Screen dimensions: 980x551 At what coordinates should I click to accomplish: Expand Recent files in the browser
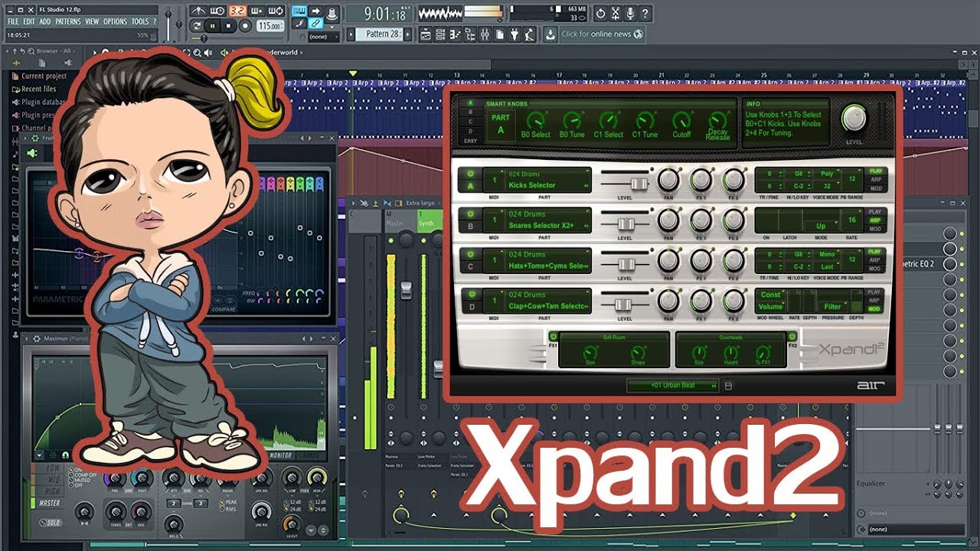[34, 89]
